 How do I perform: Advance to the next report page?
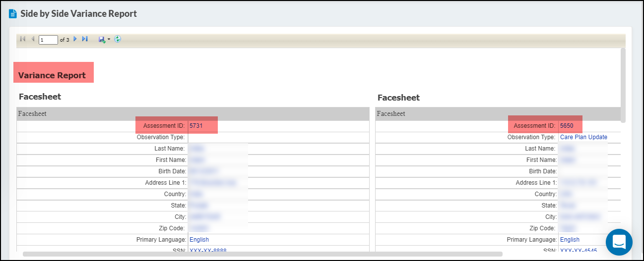click(x=75, y=39)
